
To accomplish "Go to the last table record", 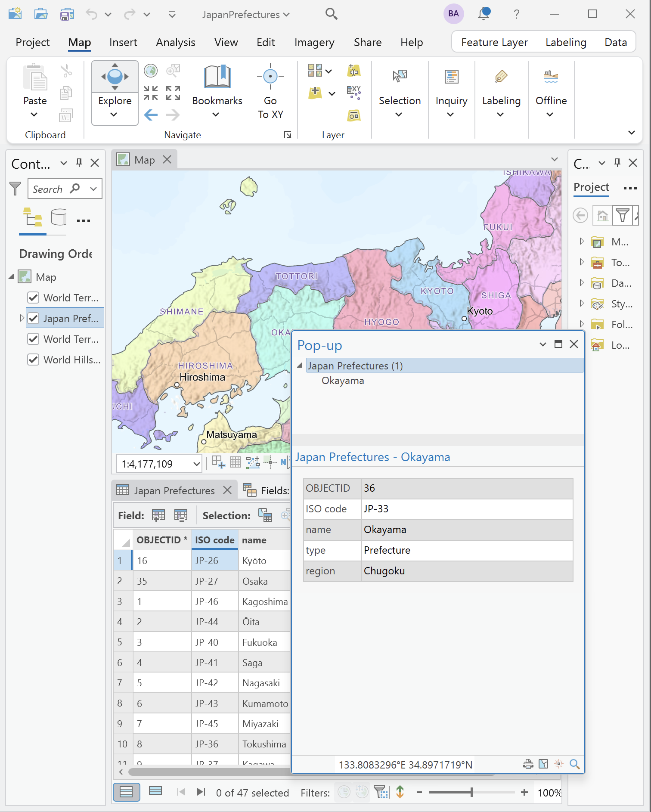I will 201,792.
